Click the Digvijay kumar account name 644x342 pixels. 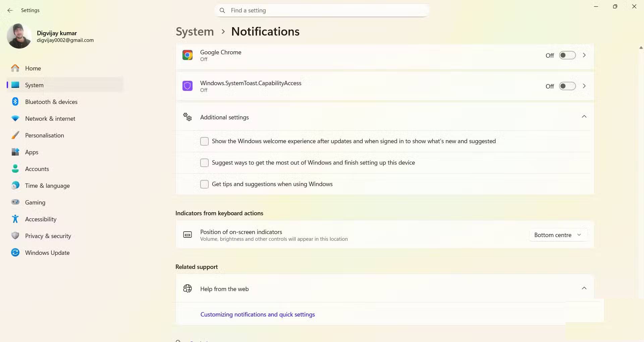[57, 33]
